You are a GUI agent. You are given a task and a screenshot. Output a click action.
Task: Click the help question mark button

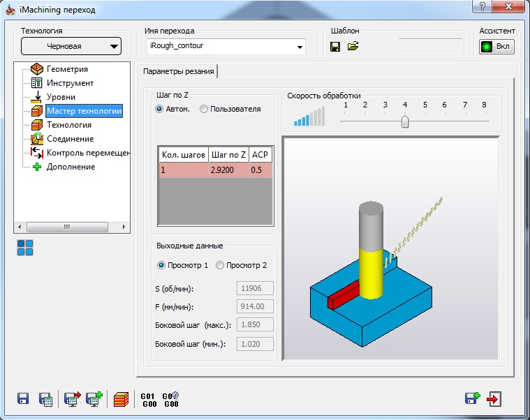click(x=483, y=6)
